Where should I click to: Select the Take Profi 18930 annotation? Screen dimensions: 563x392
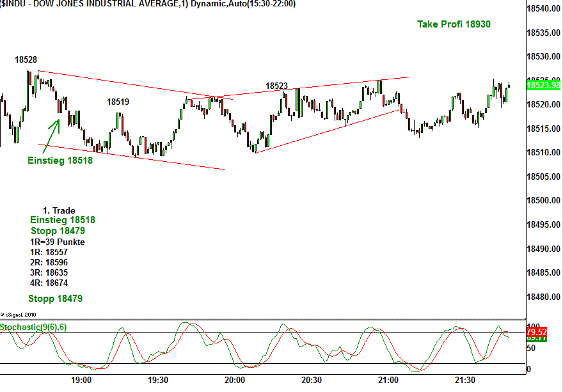tap(454, 24)
